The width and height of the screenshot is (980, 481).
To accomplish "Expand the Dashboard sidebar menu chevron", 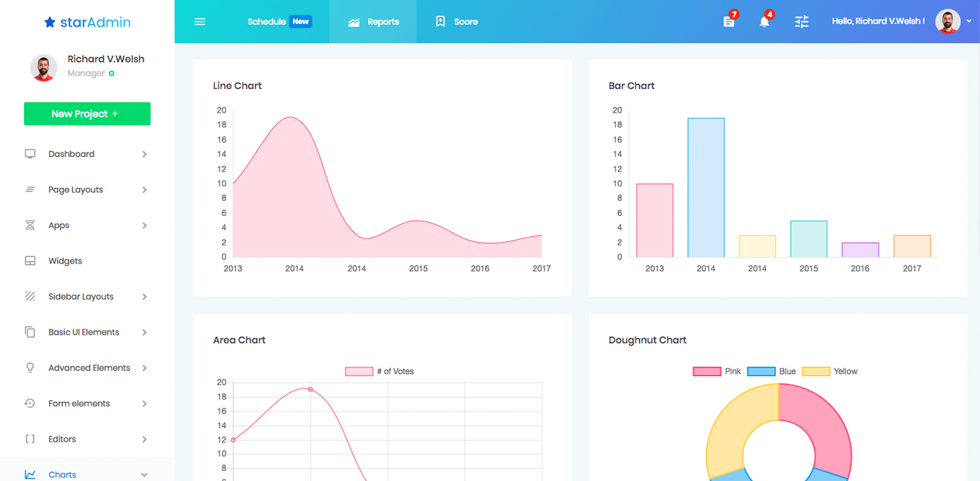I will 144,154.
